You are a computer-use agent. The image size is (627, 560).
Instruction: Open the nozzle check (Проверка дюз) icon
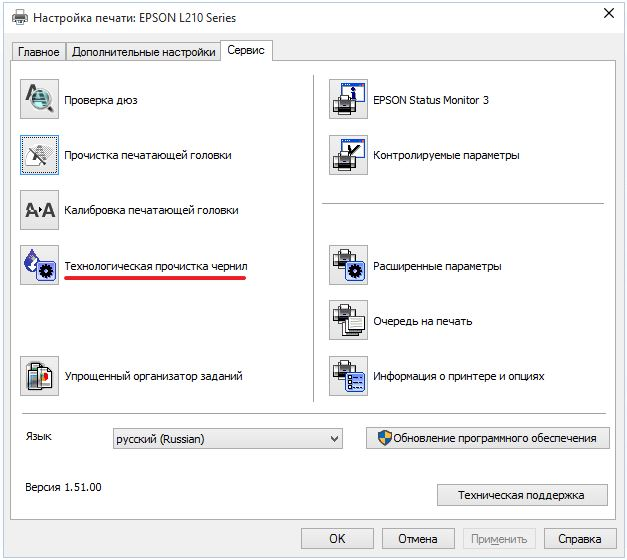39,99
